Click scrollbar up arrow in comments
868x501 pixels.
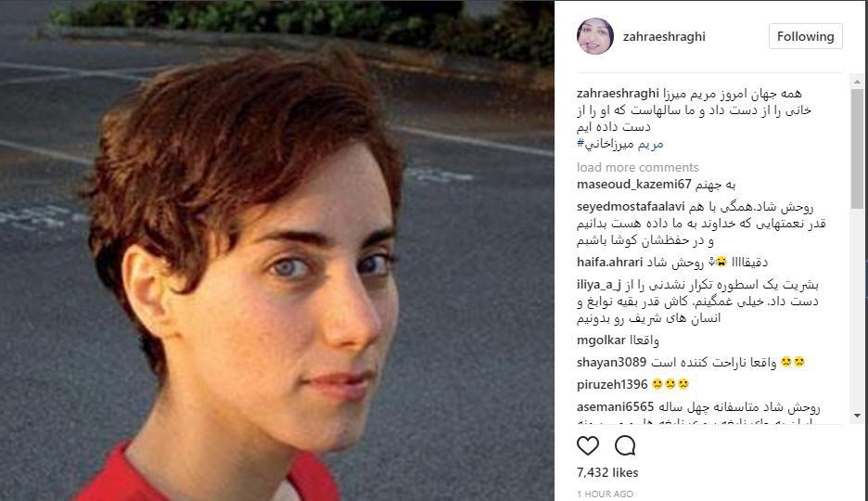click(x=857, y=82)
